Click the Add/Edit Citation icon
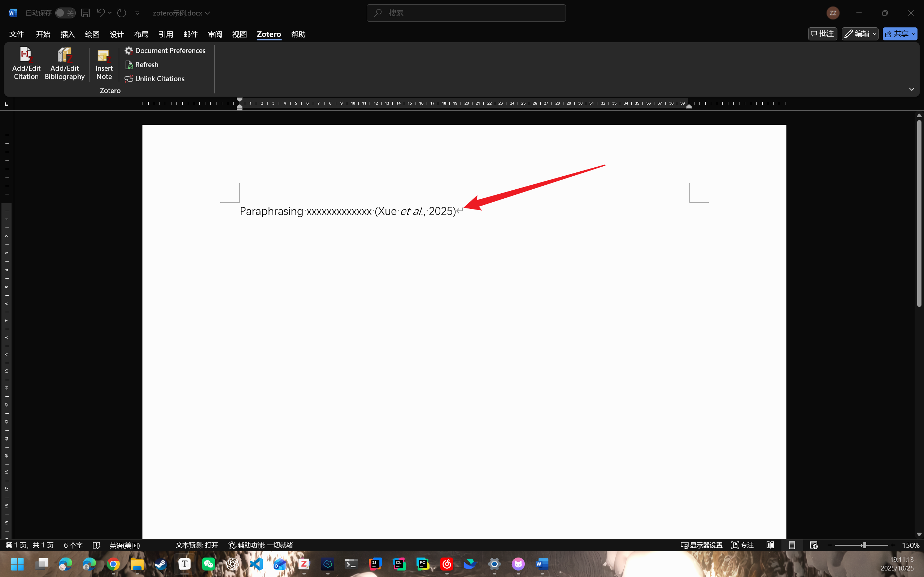The image size is (924, 577). 26,56
